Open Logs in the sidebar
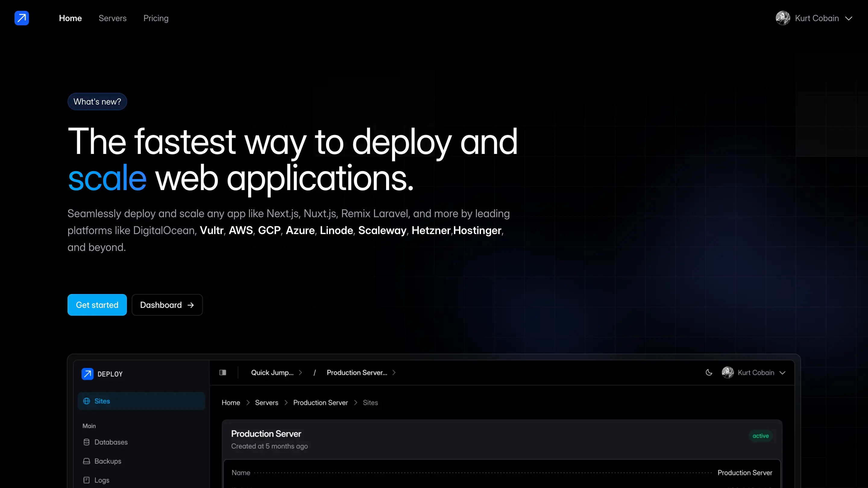This screenshot has height=488, width=868. click(x=102, y=480)
